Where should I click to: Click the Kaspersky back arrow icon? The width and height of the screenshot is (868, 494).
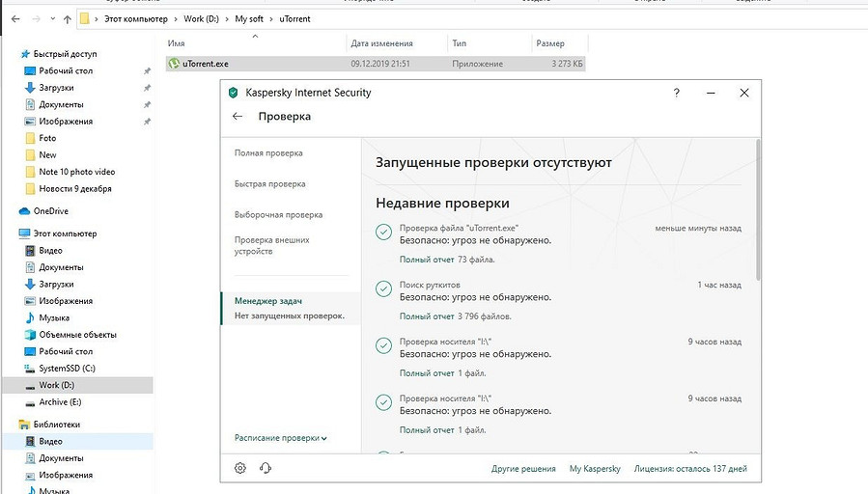[x=238, y=117]
